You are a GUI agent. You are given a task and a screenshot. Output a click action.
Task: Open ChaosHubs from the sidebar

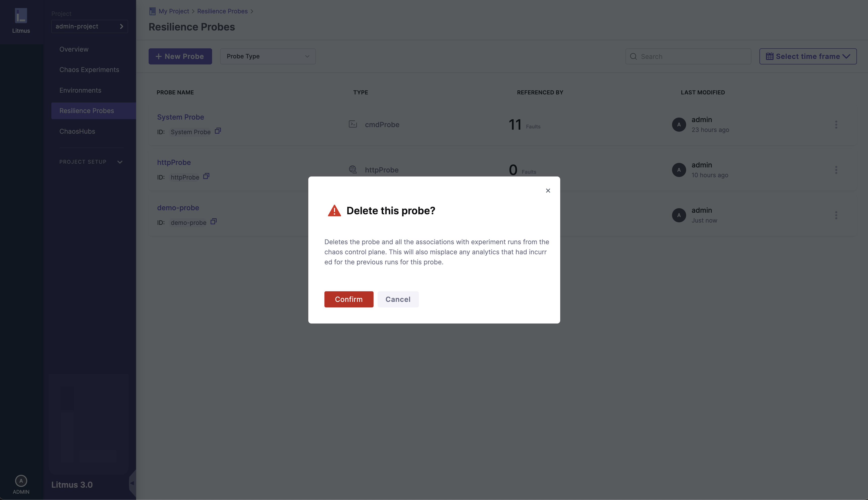point(77,131)
